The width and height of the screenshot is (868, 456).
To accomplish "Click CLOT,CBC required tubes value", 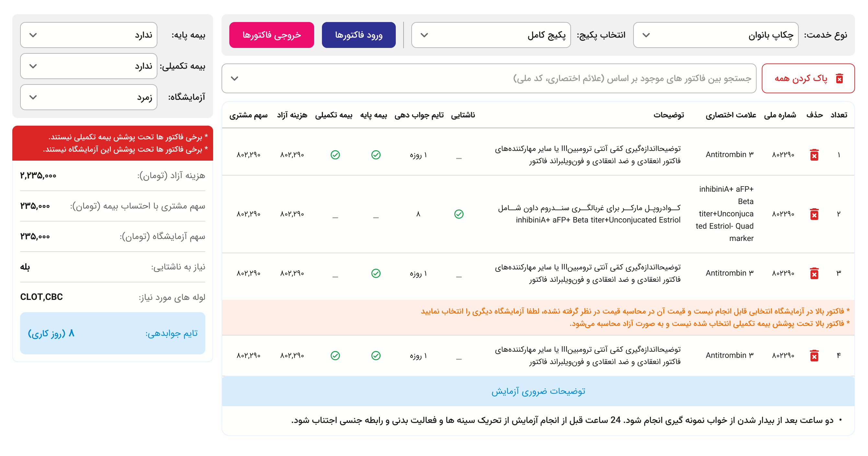I will click(x=41, y=297).
